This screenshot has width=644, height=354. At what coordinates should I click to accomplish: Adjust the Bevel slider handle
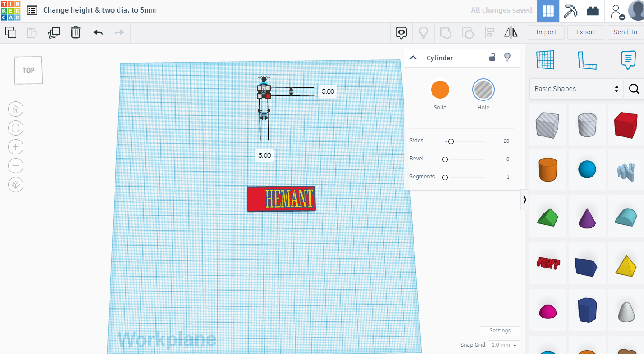tap(445, 159)
